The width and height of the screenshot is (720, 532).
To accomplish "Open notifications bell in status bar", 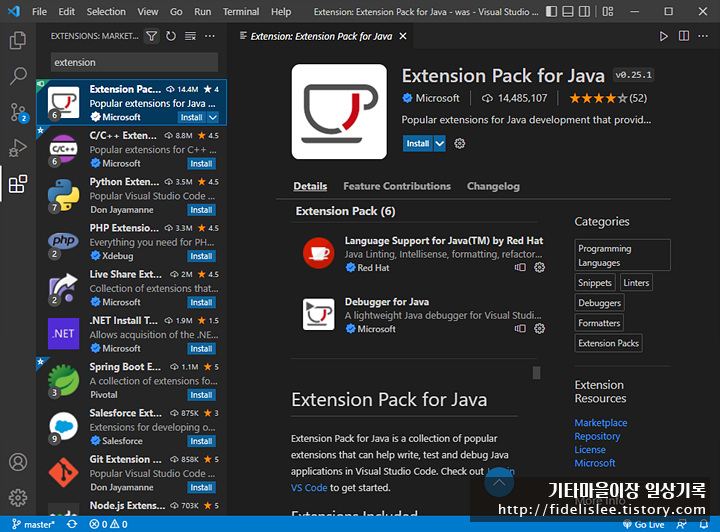I will (703, 524).
